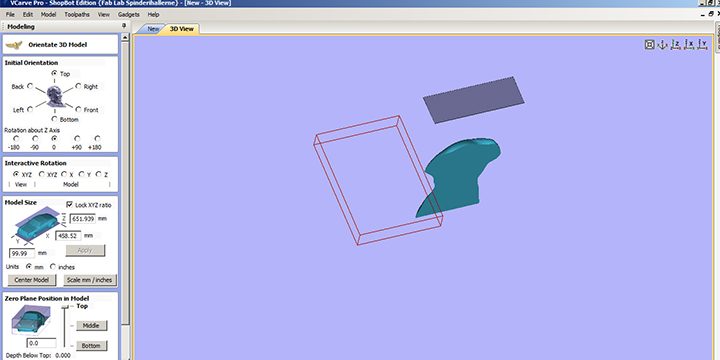Toggle Lock XYZ ratio checkbox
The height and width of the screenshot is (360, 720).
(x=70, y=204)
